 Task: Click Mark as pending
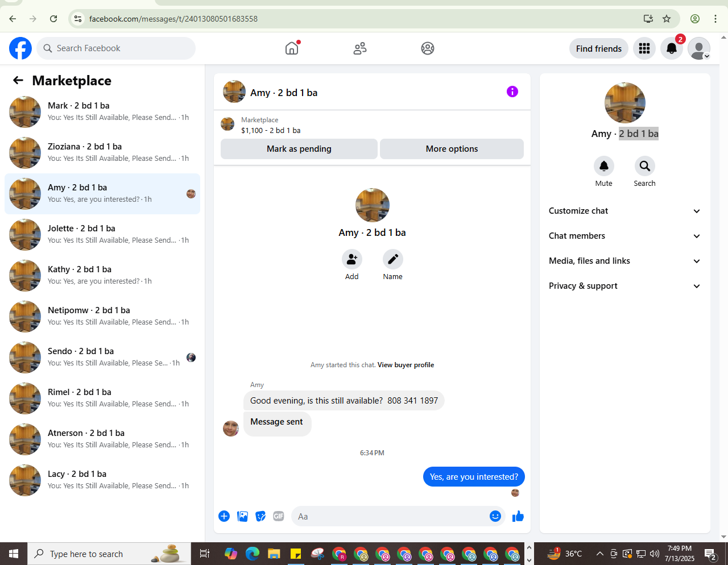(x=299, y=149)
